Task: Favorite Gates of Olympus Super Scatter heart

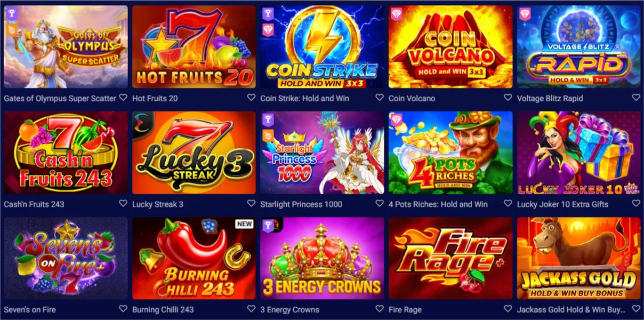Action: pos(123,98)
